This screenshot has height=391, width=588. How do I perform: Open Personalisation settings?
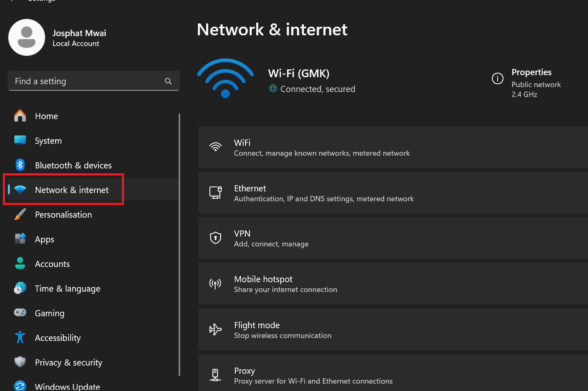(93, 214)
